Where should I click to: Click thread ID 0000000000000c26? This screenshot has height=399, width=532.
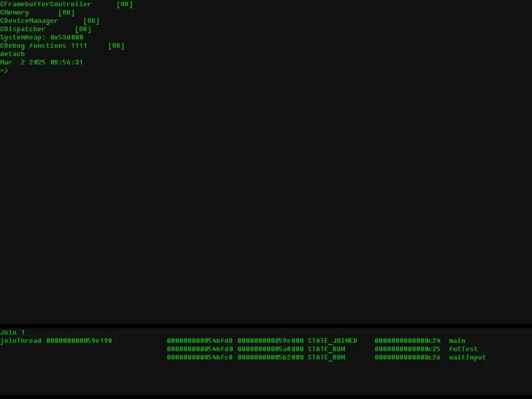[x=407, y=357]
